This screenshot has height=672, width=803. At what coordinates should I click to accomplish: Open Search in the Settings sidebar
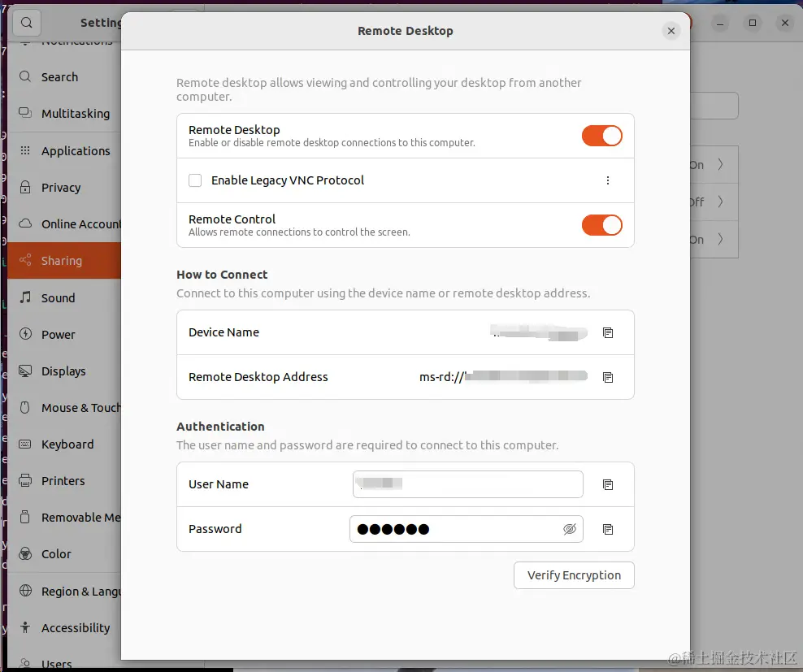click(x=64, y=77)
